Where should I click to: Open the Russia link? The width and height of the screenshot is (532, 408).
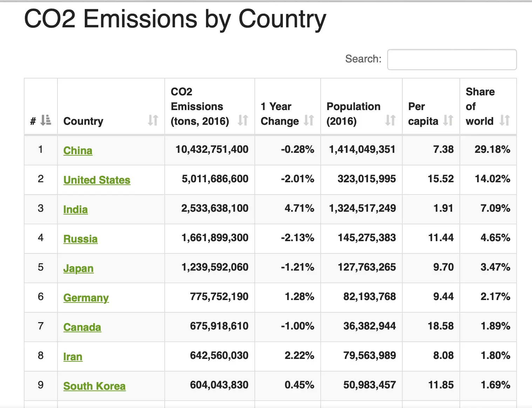click(x=80, y=239)
